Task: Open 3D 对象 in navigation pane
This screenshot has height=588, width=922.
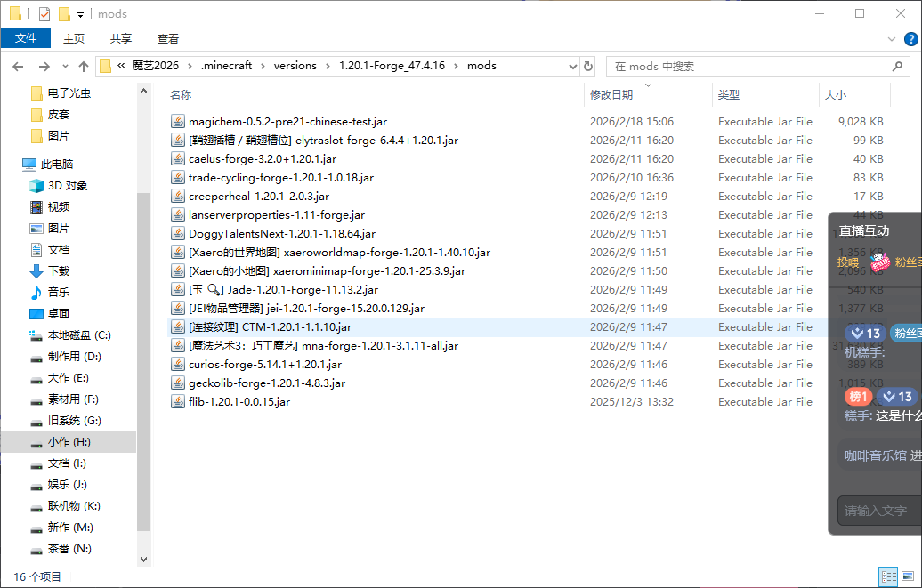Action: coord(67,186)
